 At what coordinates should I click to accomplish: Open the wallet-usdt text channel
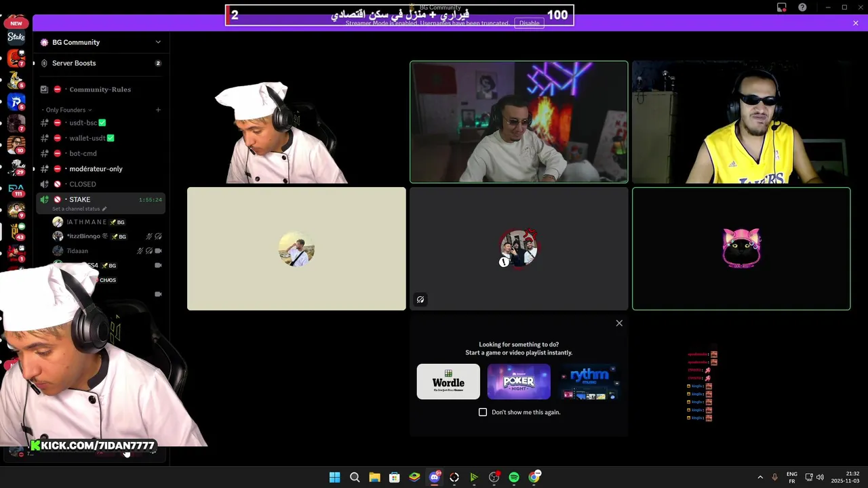100,138
